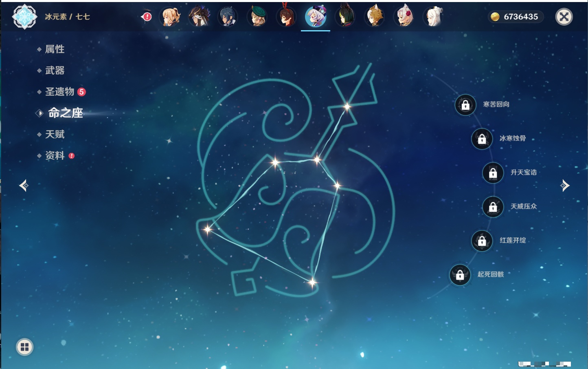Click the red 5 badge on 圣遗物
588x369 pixels.
pos(81,92)
